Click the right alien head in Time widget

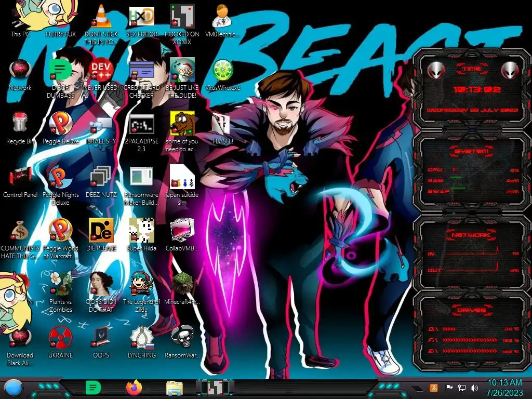(510, 70)
